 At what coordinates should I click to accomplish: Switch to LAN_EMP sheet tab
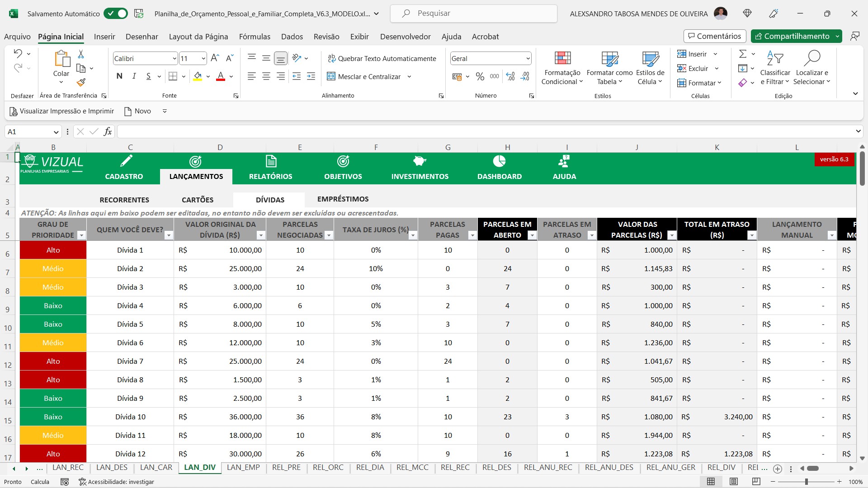pyautogui.click(x=243, y=468)
